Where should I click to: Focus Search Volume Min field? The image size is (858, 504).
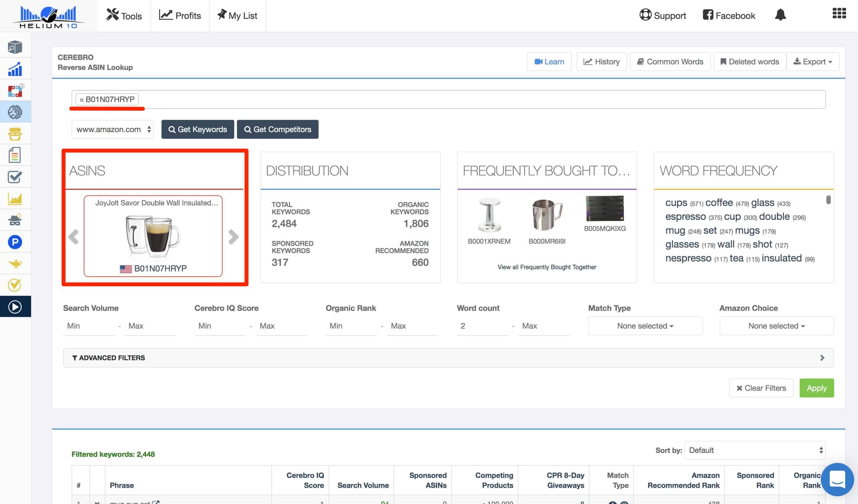pos(89,326)
